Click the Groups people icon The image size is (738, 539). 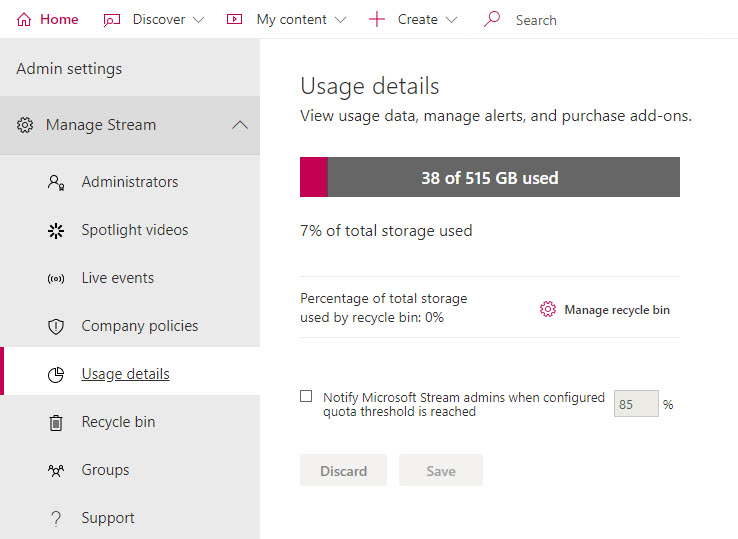(x=56, y=470)
